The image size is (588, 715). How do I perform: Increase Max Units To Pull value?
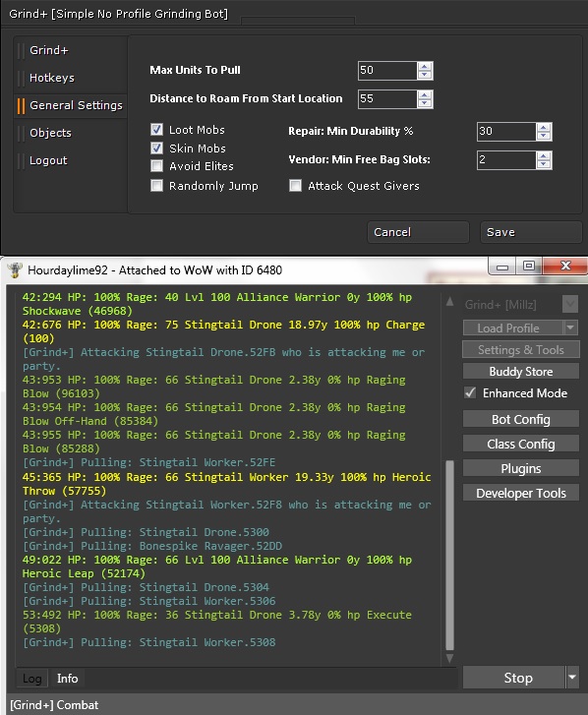tap(425, 67)
